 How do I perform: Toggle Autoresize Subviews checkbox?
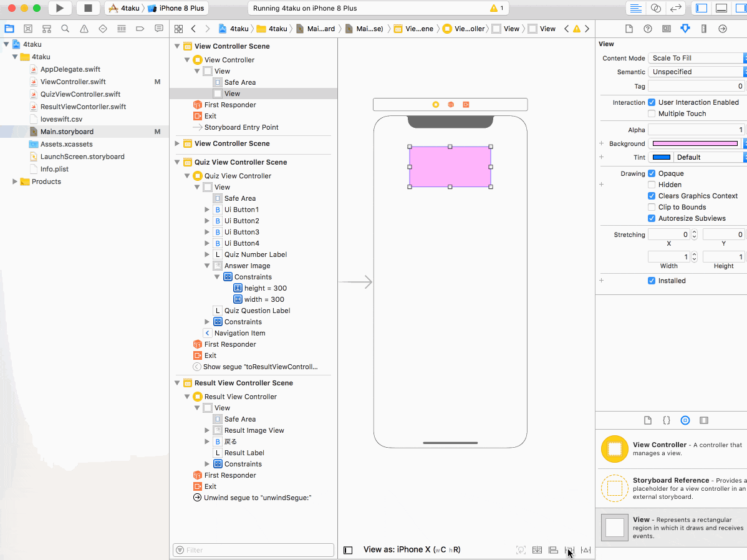tap(652, 218)
